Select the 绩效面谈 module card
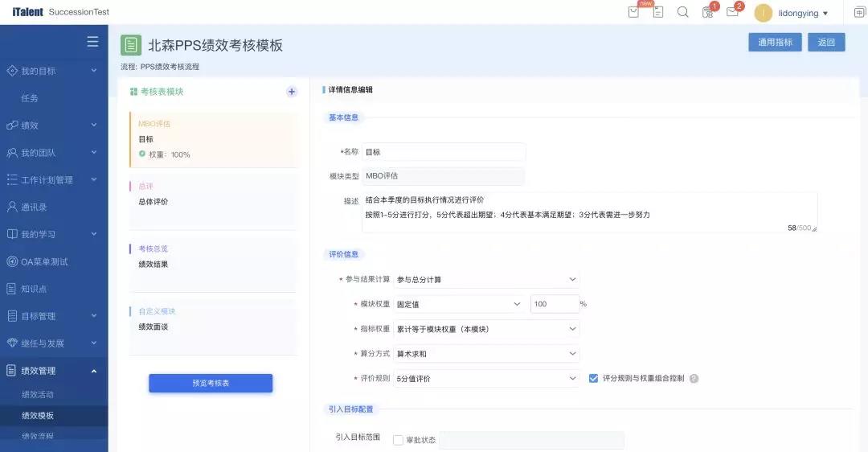Image resolution: width=868 pixels, height=452 pixels. (214, 327)
